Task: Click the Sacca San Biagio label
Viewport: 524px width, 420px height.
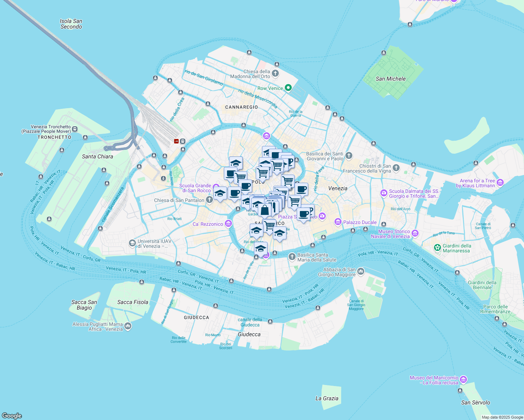Action: [84, 305]
